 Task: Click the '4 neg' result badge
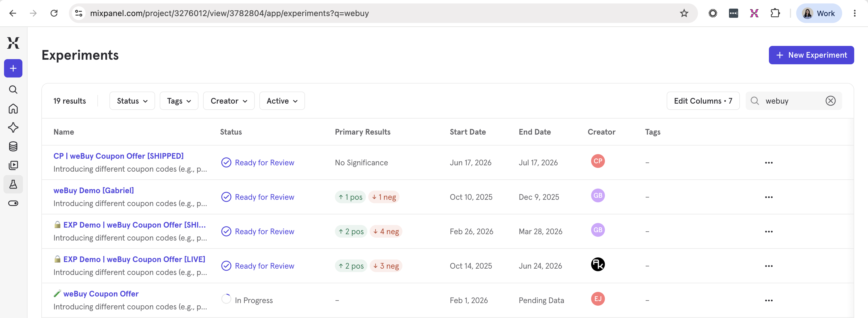coord(386,231)
